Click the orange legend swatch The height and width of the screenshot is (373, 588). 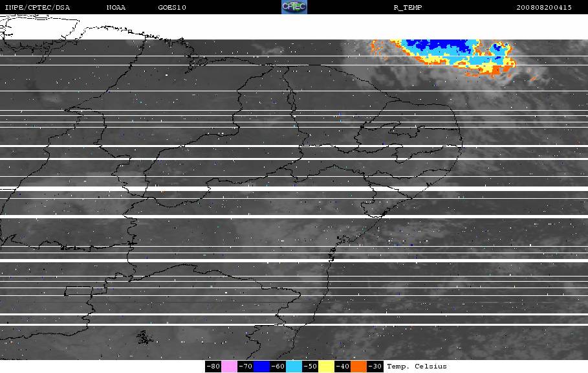(x=358, y=367)
